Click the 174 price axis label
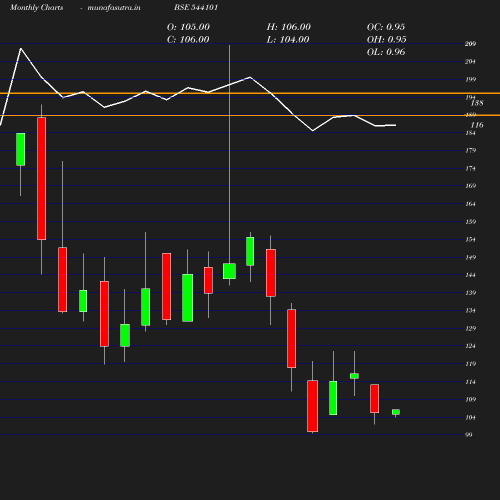 pos(470,168)
